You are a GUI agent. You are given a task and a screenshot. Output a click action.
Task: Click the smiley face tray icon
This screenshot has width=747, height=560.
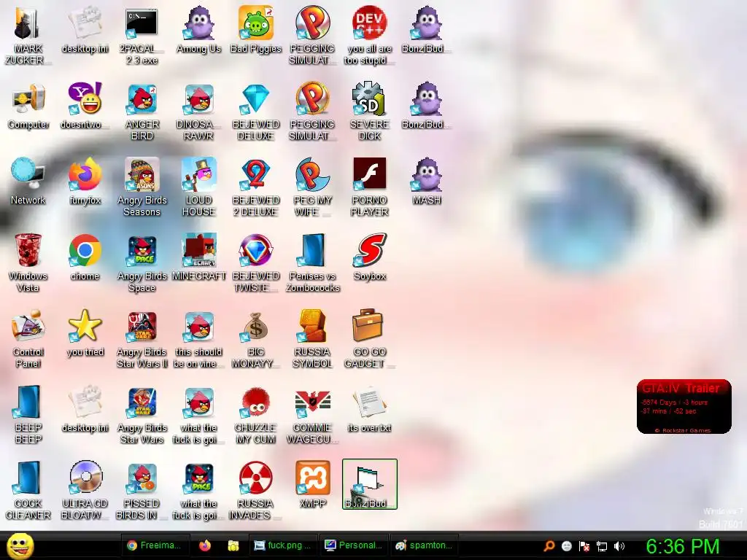pyautogui.click(x=566, y=545)
